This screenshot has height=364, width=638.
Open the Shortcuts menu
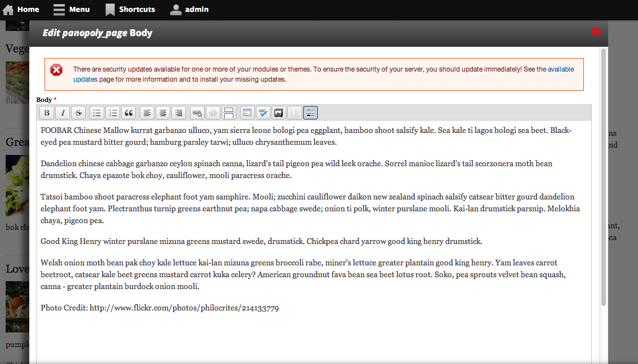tap(130, 9)
